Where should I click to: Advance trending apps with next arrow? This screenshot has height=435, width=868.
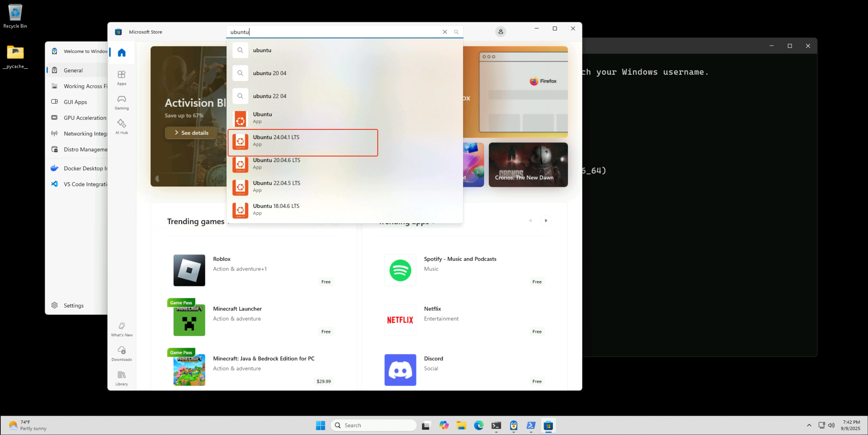(546, 220)
